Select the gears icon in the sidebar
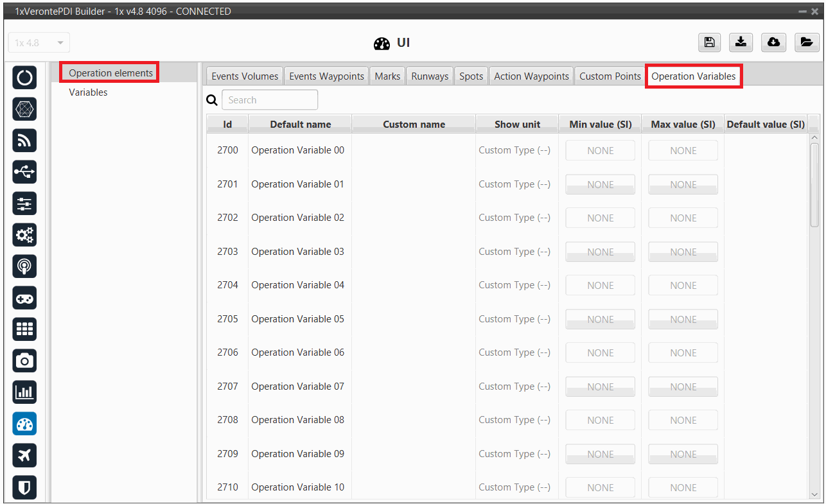 click(x=24, y=235)
